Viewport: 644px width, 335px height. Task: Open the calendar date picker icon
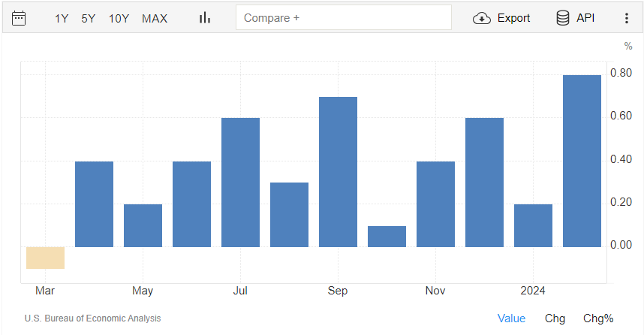tap(19, 19)
